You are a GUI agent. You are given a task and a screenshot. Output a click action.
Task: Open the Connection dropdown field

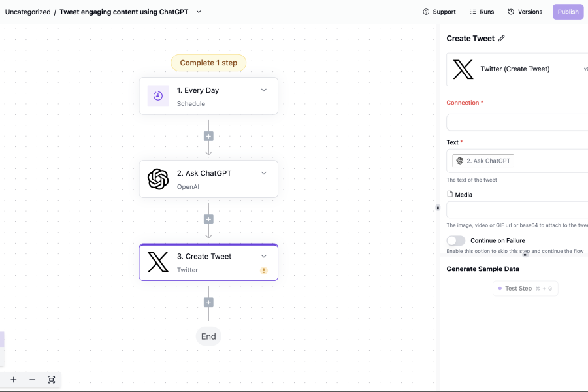pyautogui.click(x=517, y=122)
